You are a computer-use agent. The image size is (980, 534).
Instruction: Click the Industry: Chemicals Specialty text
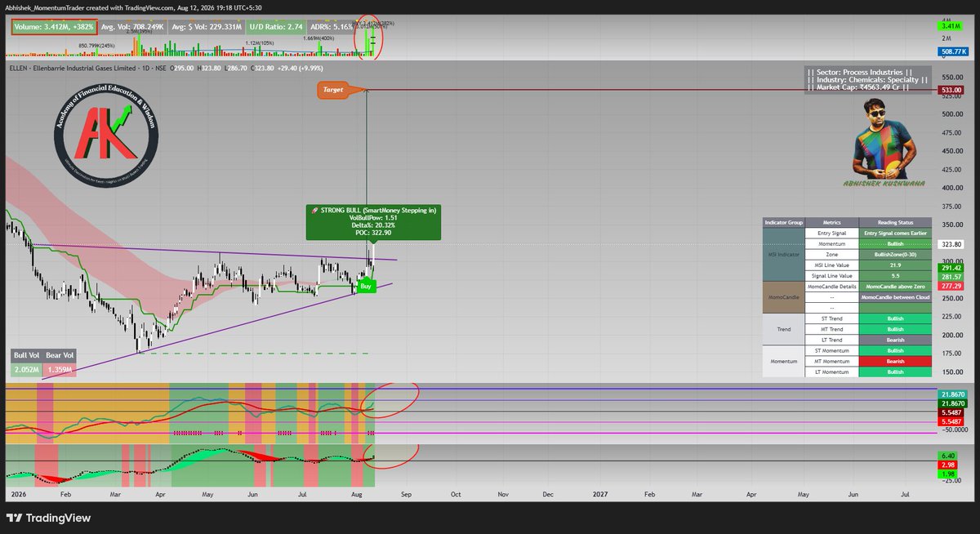coord(866,80)
